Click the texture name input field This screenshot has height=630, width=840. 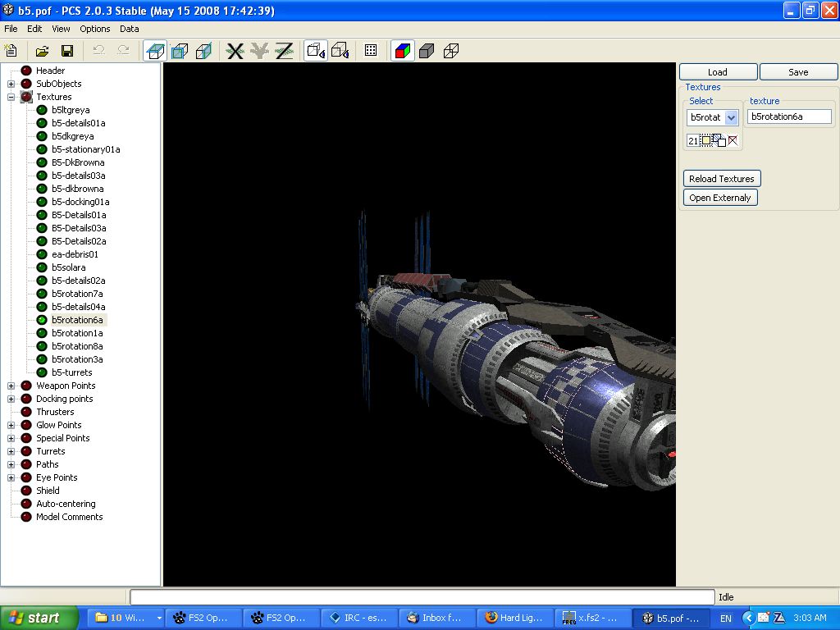(790, 117)
